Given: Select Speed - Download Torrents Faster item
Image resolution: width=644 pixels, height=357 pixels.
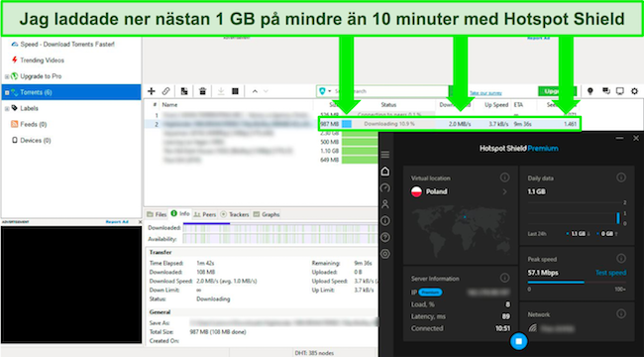Looking at the screenshot, I should point(67,44).
